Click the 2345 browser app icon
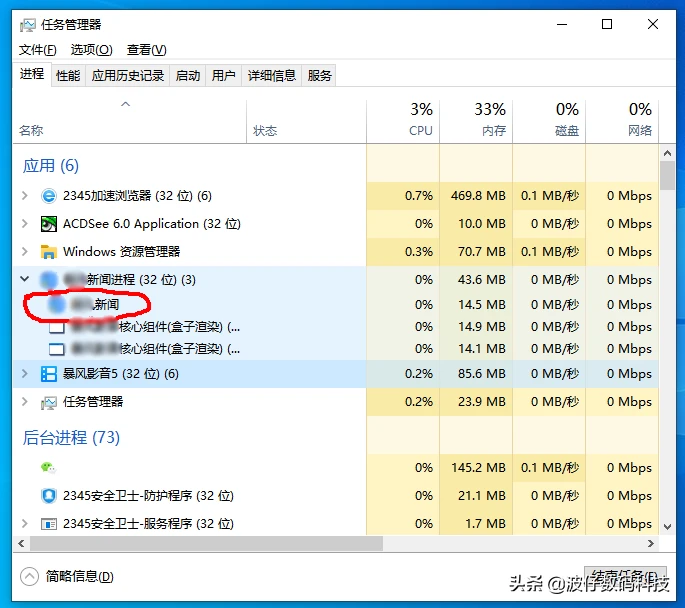This screenshot has height=608, width=685. [x=48, y=196]
